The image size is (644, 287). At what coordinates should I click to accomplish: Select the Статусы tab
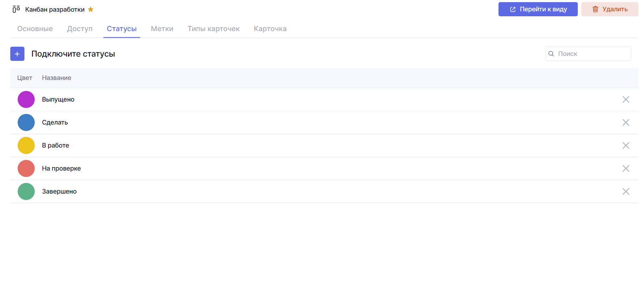pos(122,29)
